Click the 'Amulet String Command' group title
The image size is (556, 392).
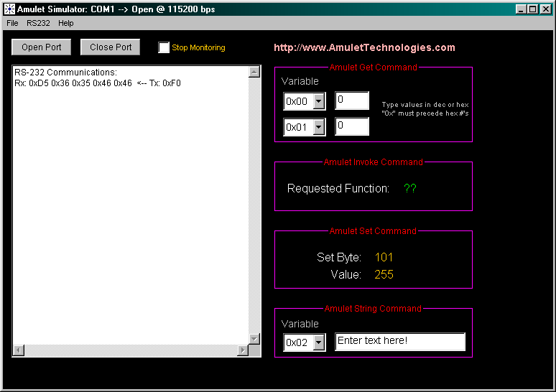(373, 309)
